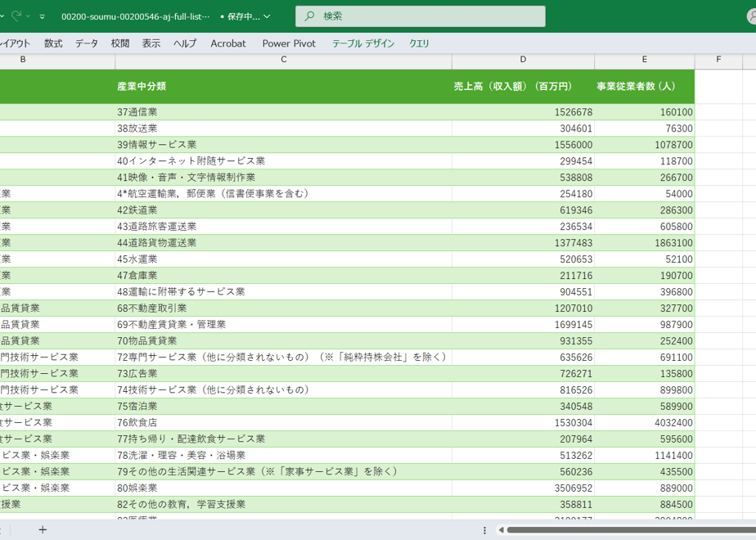Click the Redo arrow icon

click(16, 16)
